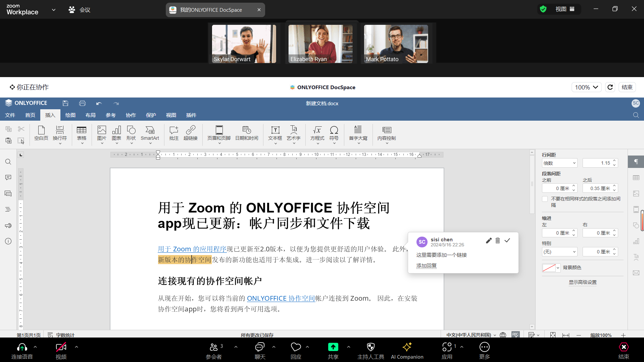644x362 pixels.
Task: Check 不要在相同样式的段落之间添加间隔
Action: point(545,199)
